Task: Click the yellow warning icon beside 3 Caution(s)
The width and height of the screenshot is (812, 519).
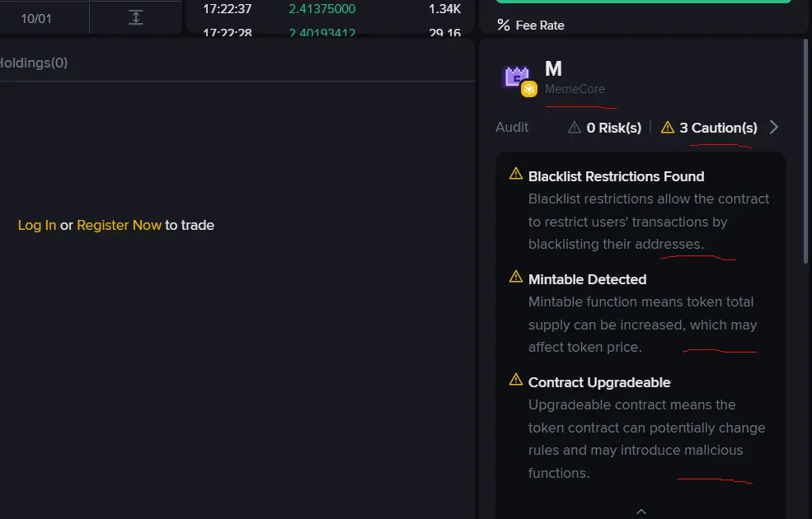Action: tap(668, 127)
